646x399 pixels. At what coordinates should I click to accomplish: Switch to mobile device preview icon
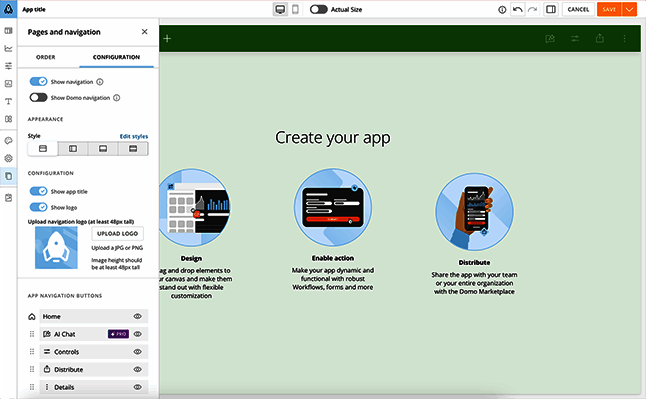[x=295, y=9]
